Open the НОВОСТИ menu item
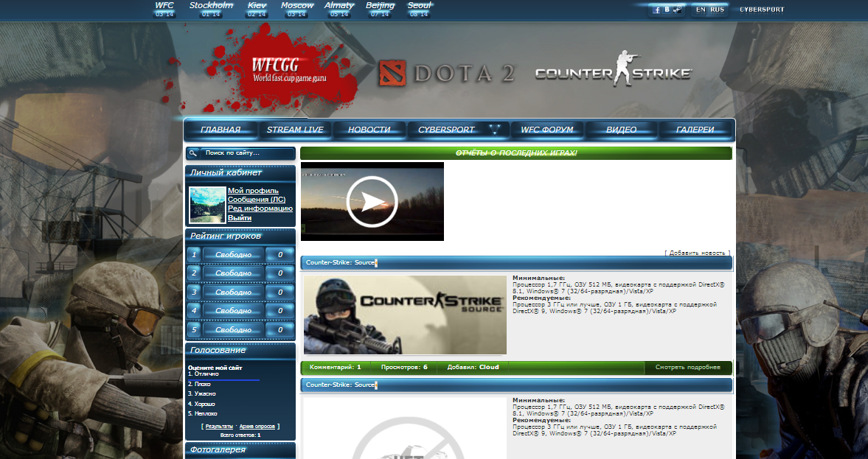Screen dimensions: 868x459 click(369, 130)
